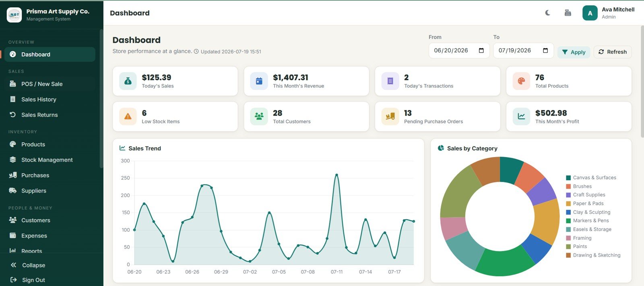This screenshot has height=286, width=644.
Task: Open Sales Returns page
Action: pyautogui.click(x=50, y=115)
